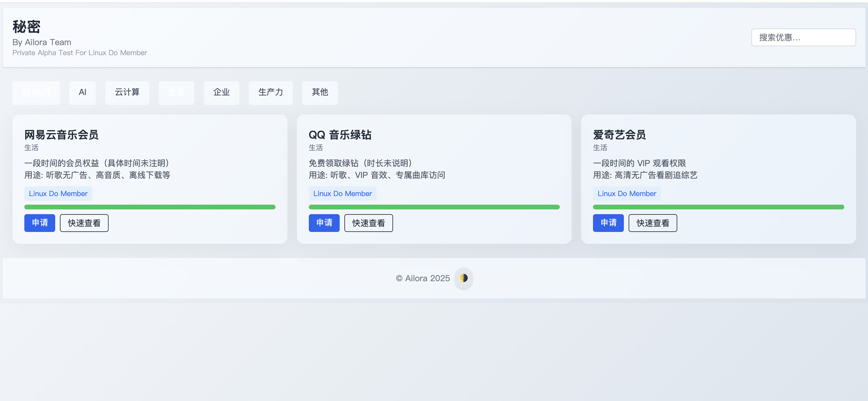Click 快速查看 on the 网易云音乐会员 card

[x=84, y=223]
